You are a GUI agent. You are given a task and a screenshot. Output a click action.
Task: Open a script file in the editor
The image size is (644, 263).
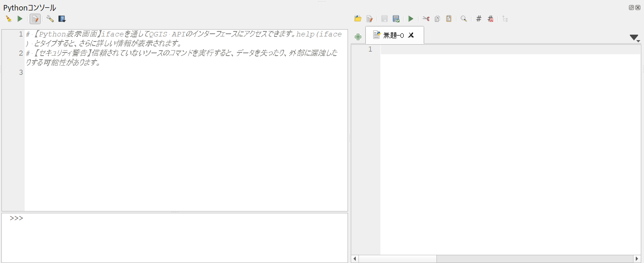358,19
